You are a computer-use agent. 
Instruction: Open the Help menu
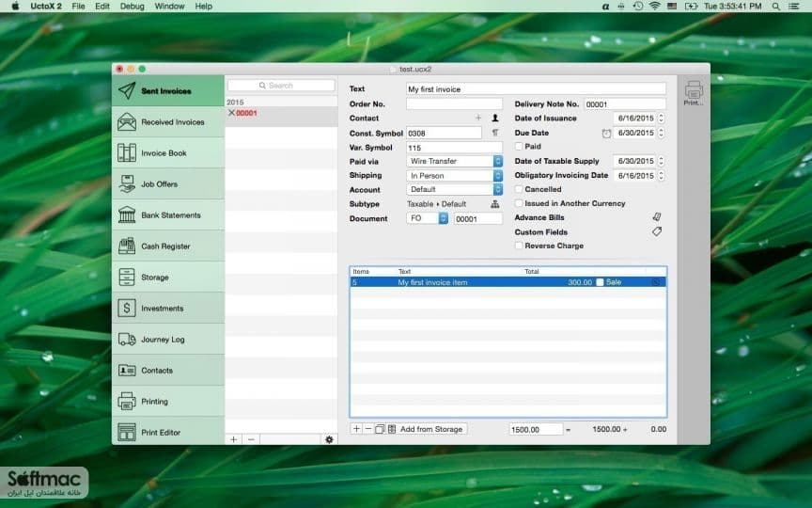coord(204,7)
